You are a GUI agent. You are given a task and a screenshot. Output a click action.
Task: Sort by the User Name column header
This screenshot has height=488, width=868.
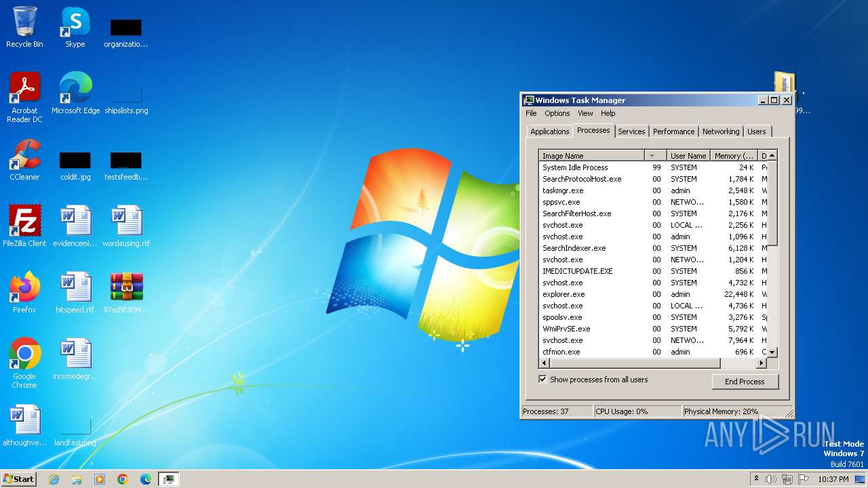pyautogui.click(x=688, y=156)
